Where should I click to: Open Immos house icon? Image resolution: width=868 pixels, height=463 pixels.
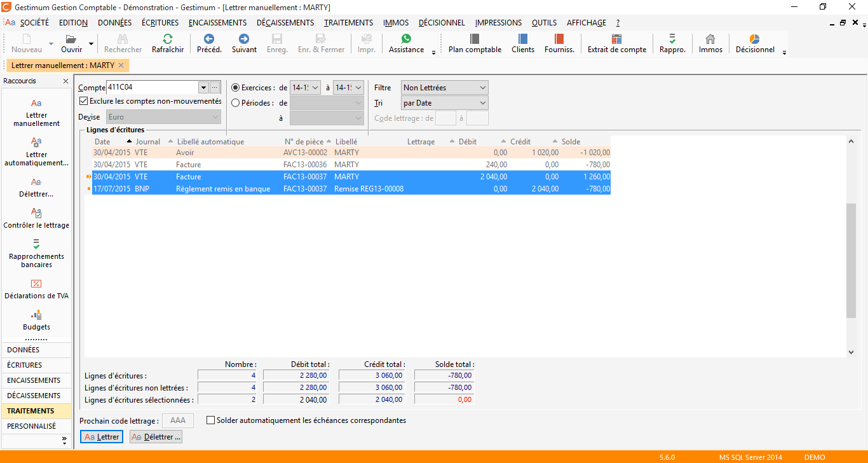[x=710, y=39]
